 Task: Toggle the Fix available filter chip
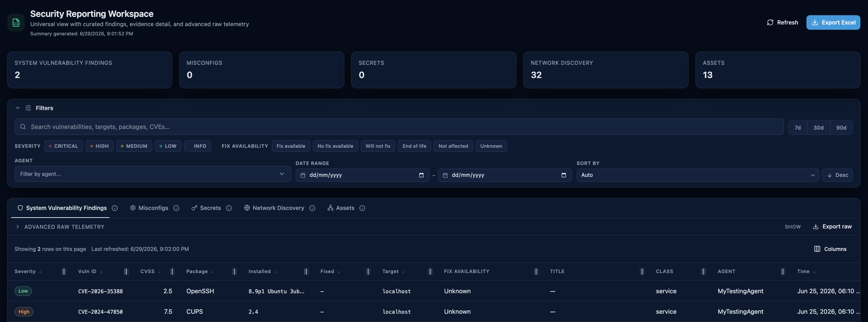pos(291,146)
